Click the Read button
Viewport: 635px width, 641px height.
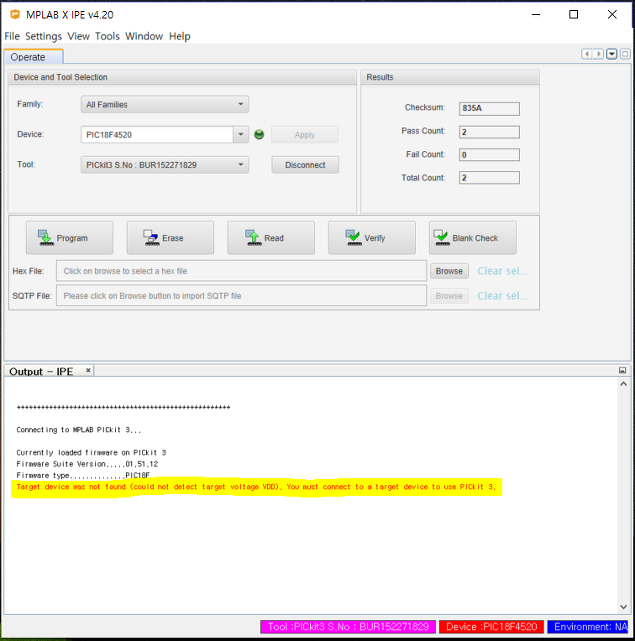coord(271,238)
